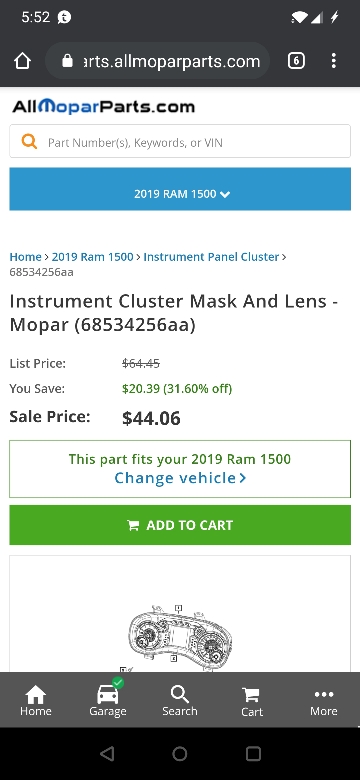The width and height of the screenshot is (360, 780).
Task: Go to Home tab in bottom bar
Action: [x=36, y=701]
